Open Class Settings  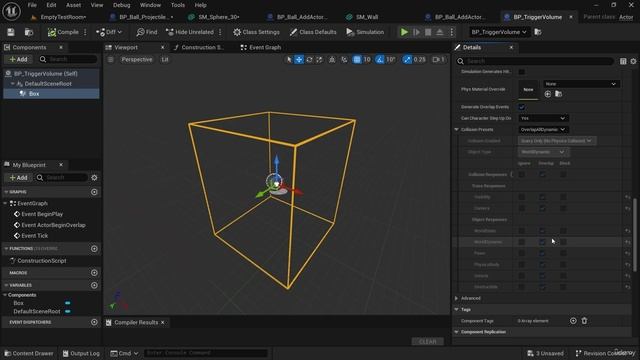[x=256, y=32]
